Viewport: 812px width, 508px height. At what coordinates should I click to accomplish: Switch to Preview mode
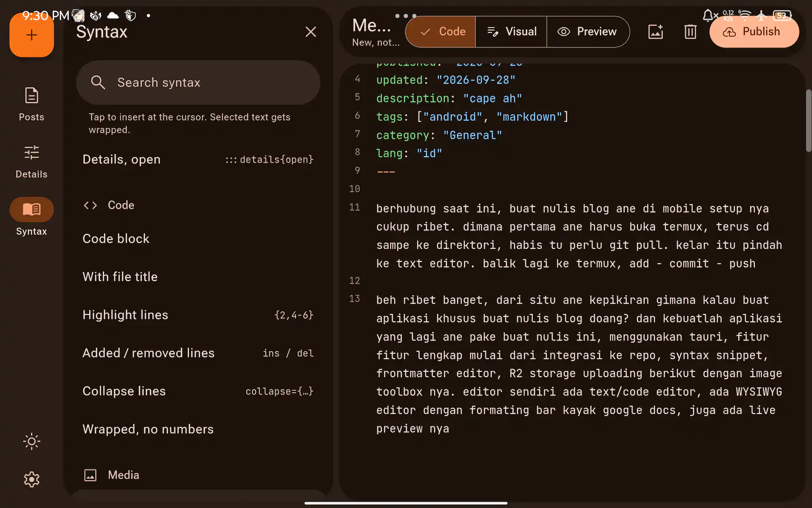(588, 32)
